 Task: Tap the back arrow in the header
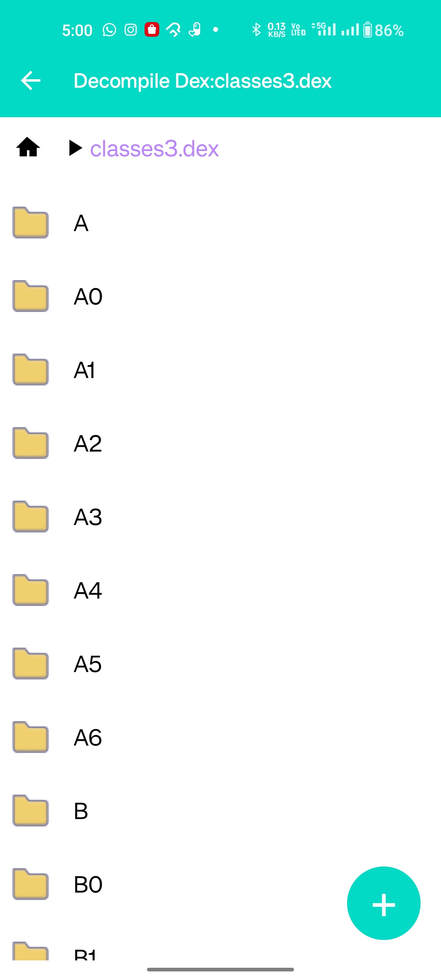click(x=31, y=80)
